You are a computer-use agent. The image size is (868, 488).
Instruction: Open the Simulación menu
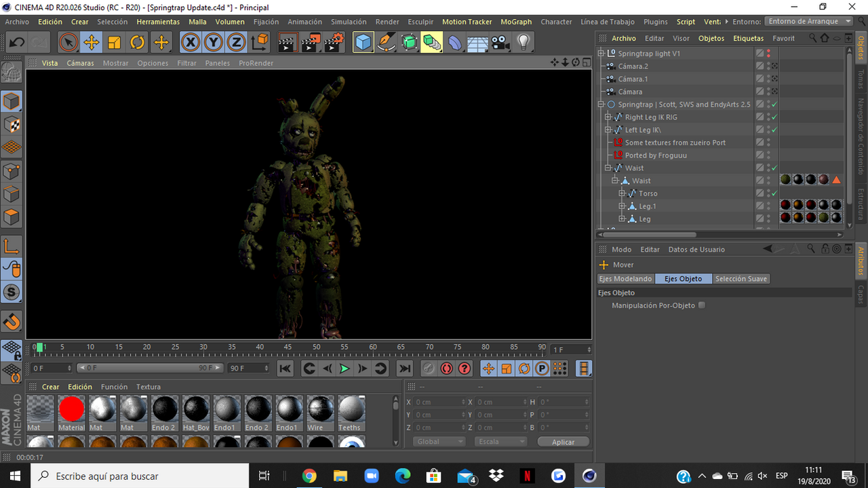pyautogui.click(x=349, y=22)
